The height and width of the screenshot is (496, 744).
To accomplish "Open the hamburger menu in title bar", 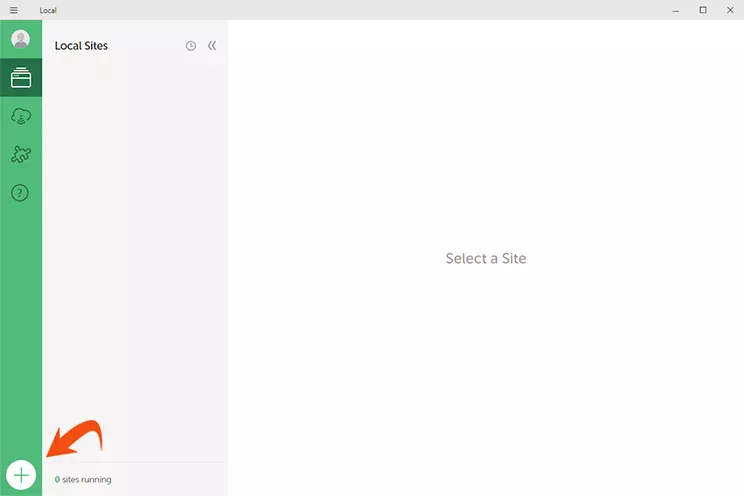I will (x=13, y=10).
